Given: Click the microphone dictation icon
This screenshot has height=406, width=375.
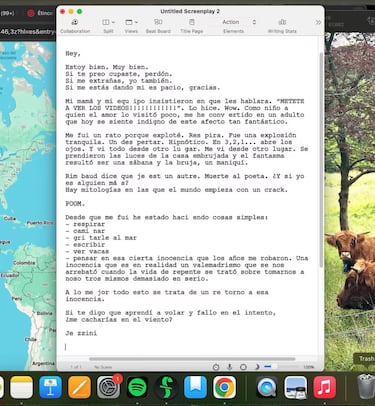Looking at the screenshot, I should click(230, 367).
